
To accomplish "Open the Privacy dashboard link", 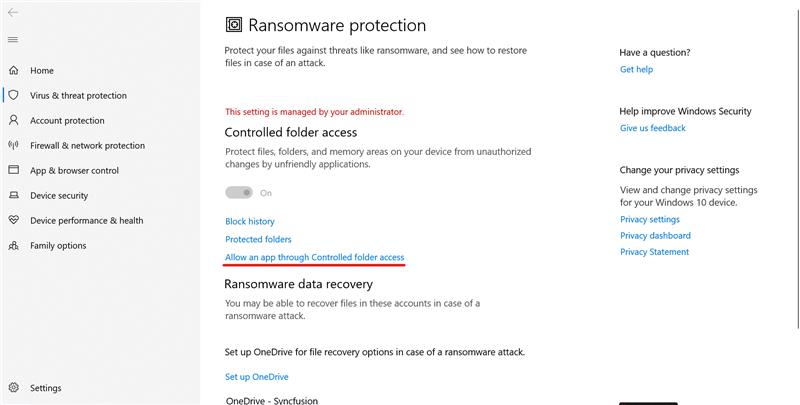I will click(x=655, y=236).
